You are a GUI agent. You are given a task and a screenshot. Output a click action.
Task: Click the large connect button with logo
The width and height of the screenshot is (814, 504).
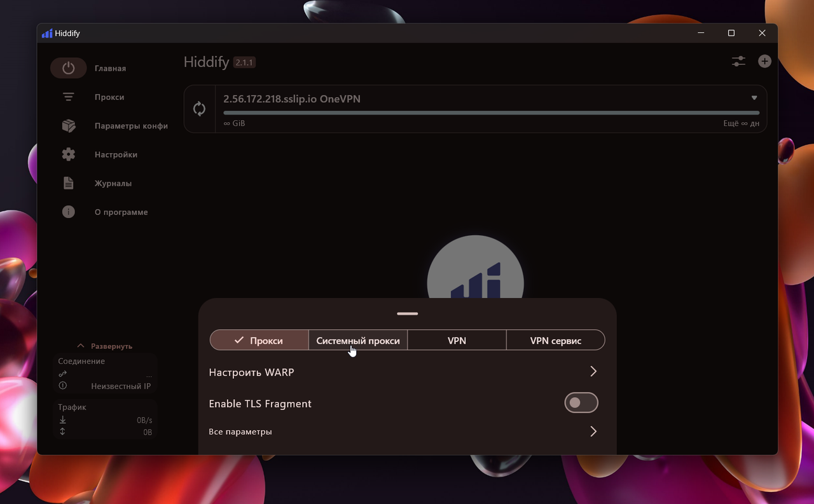click(475, 267)
